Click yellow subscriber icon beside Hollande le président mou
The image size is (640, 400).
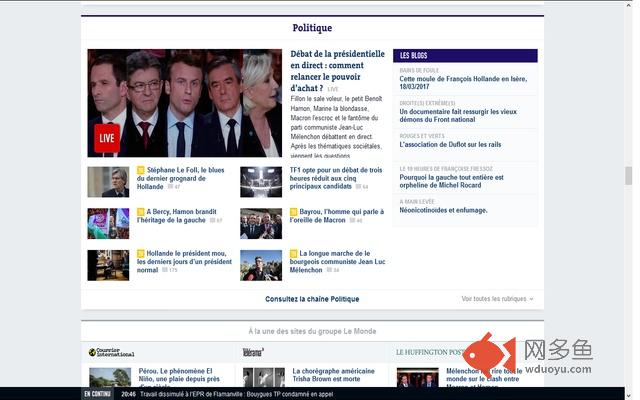(x=141, y=253)
